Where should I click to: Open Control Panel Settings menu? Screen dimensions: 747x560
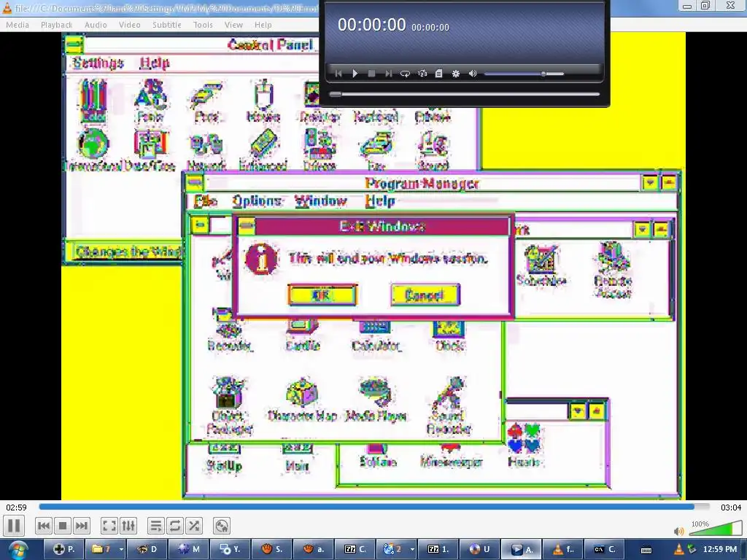98,63
